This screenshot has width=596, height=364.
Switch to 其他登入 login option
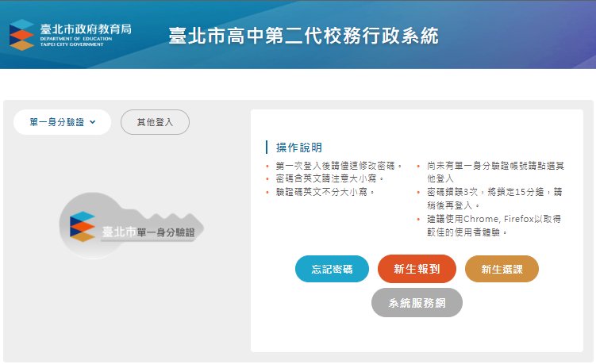[x=155, y=122]
